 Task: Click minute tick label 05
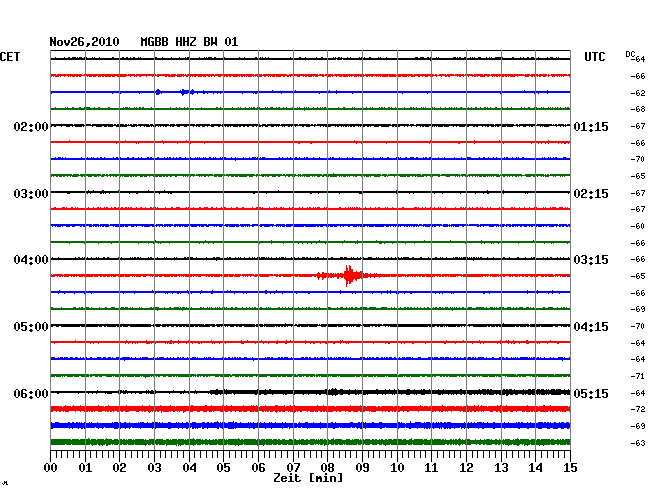click(x=223, y=468)
